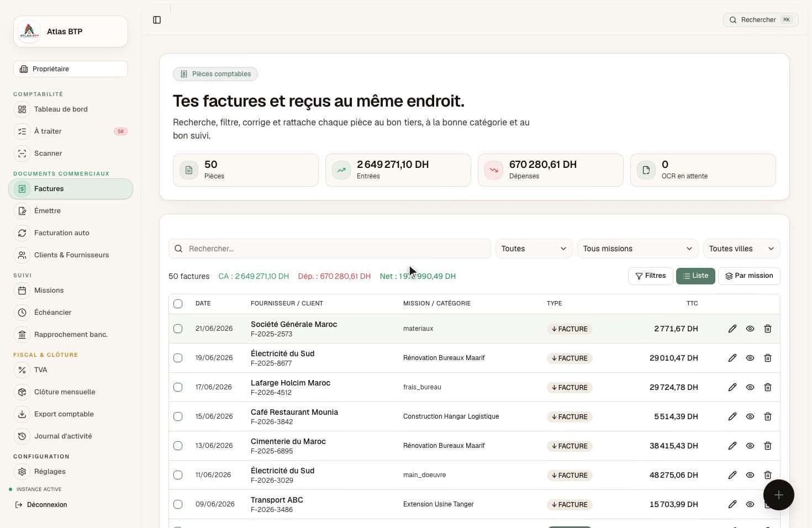Click the DATE column header
This screenshot has height=528, width=812.
[x=203, y=303]
